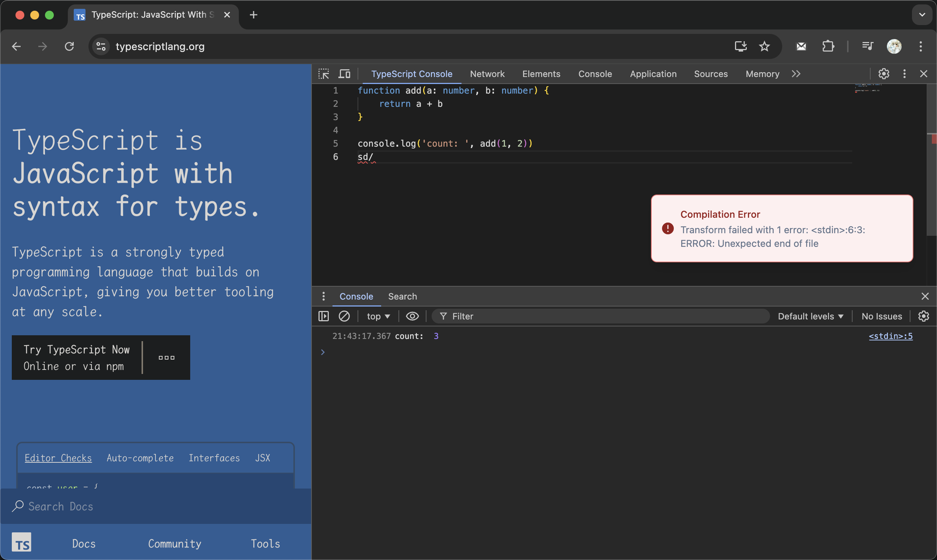Switch to the TypeScript Console tab
This screenshot has width=937, height=560.
[x=411, y=74]
